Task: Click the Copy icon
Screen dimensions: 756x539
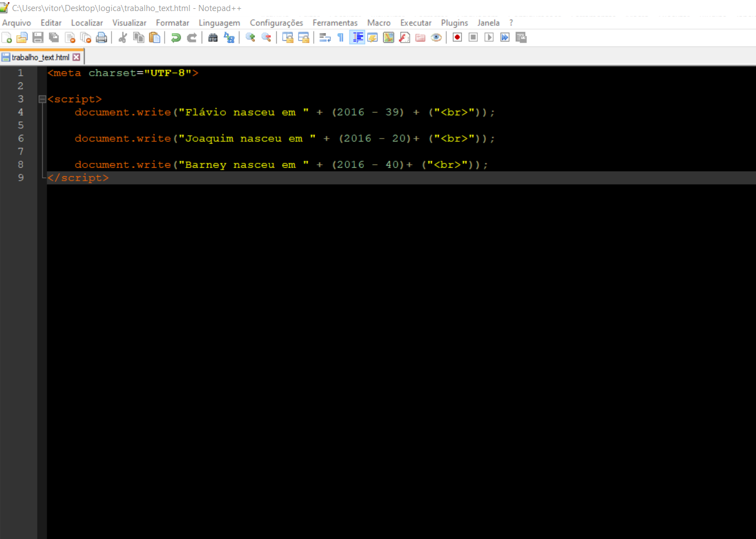Action: [x=139, y=38]
